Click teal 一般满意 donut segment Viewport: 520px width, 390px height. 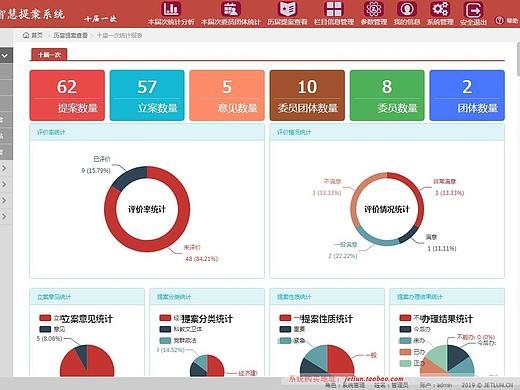377,241
